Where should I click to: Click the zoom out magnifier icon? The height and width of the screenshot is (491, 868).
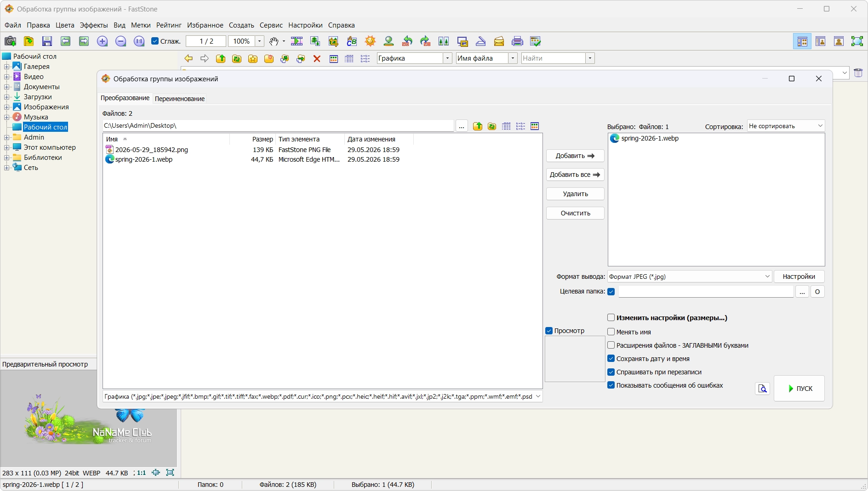tap(120, 41)
